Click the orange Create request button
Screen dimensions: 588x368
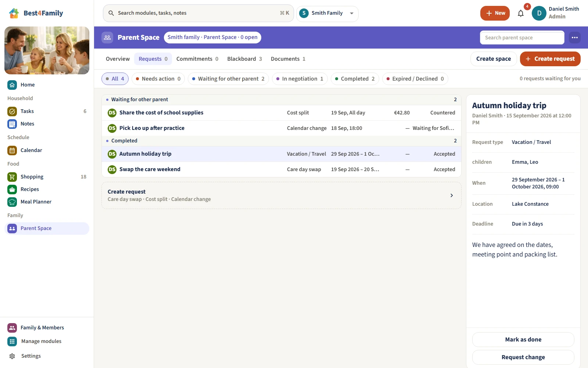550,59
